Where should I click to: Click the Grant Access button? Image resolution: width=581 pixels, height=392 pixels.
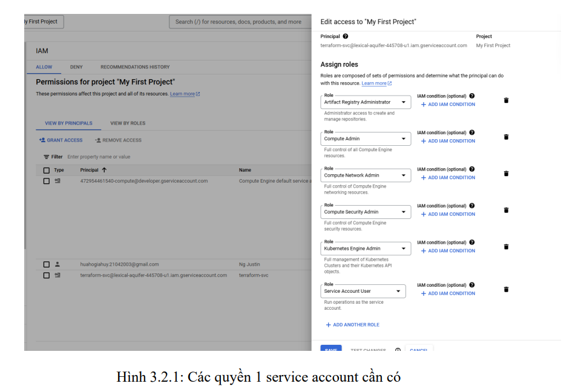click(x=61, y=140)
